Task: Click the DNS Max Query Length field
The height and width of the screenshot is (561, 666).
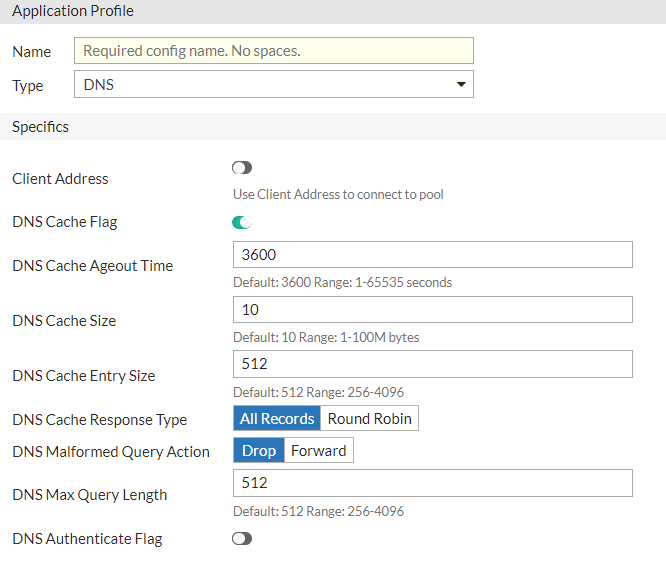Action: click(x=432, y=483)
